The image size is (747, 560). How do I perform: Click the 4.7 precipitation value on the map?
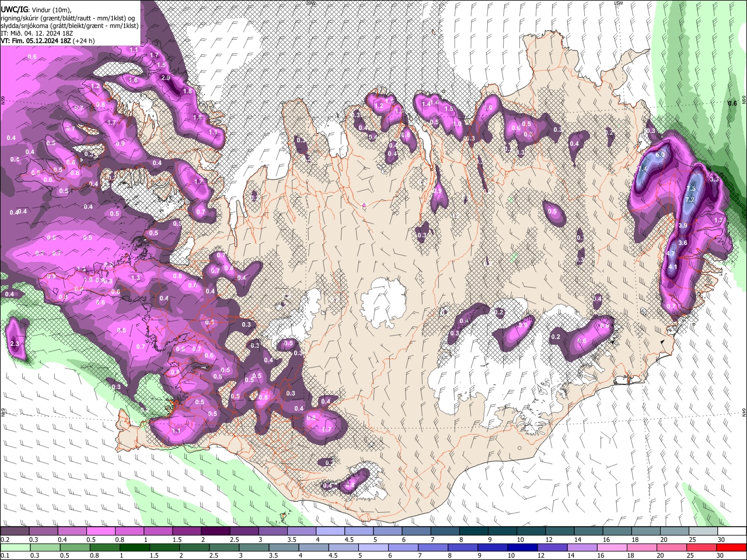(x=670, y=254)
